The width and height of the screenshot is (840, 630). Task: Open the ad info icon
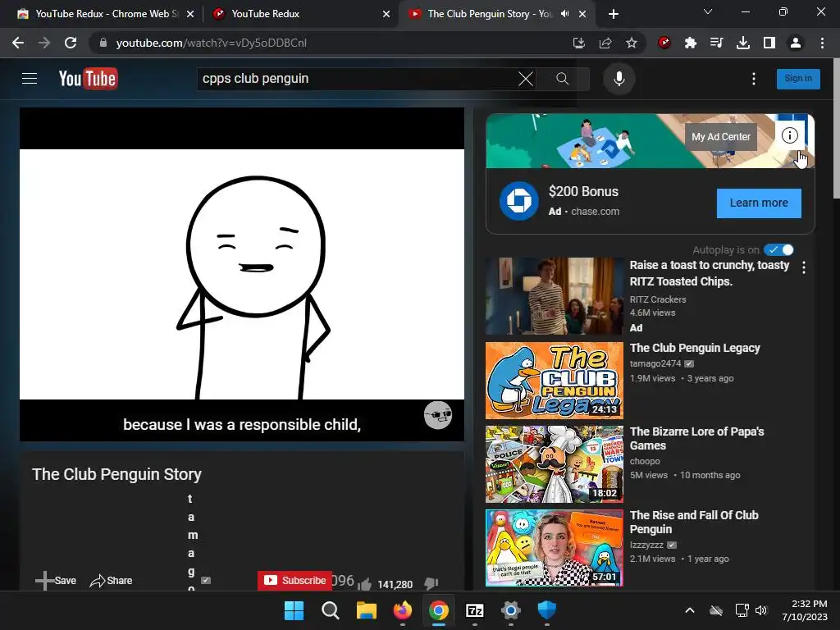click(789, 135)
